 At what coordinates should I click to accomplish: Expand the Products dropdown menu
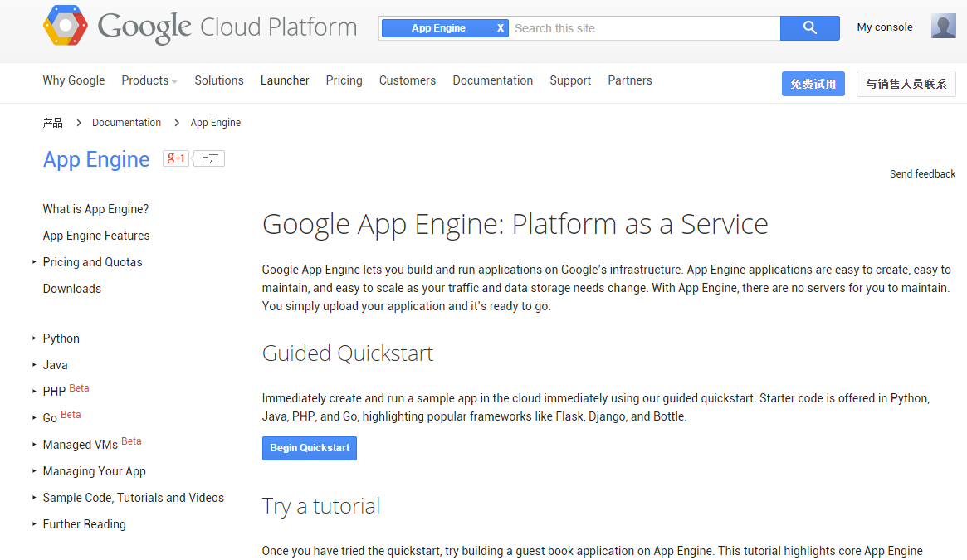(149, 80)
